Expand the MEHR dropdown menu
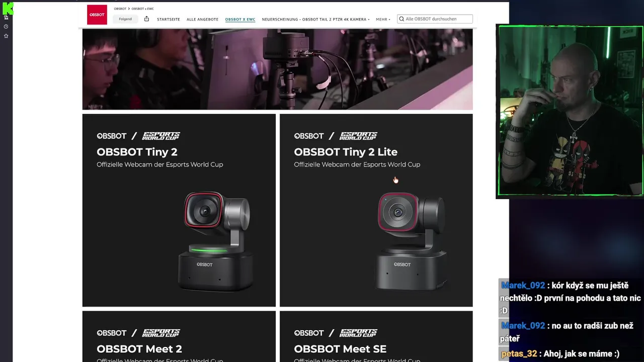The image size is (644, 362). [383, 19]
